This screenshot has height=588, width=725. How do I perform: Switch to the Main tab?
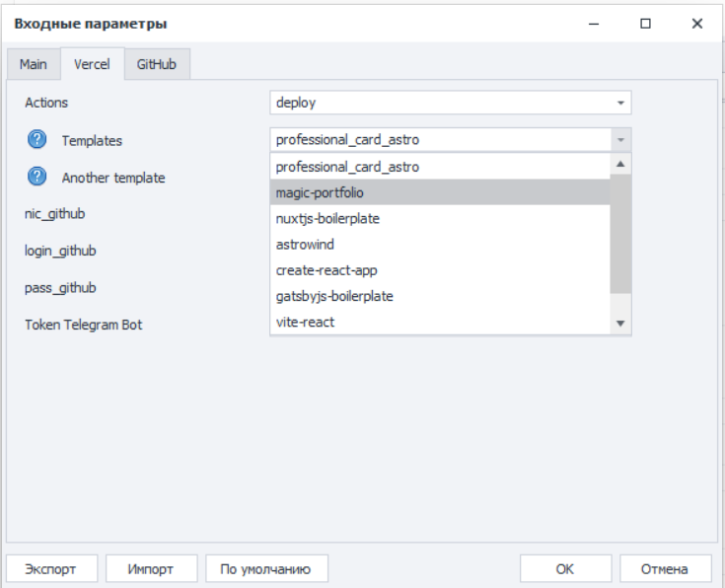click(x=34, y=64)
